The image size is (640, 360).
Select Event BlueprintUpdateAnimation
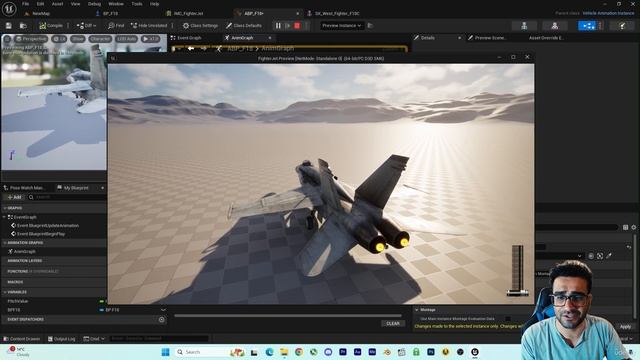[x=48, y=226]
